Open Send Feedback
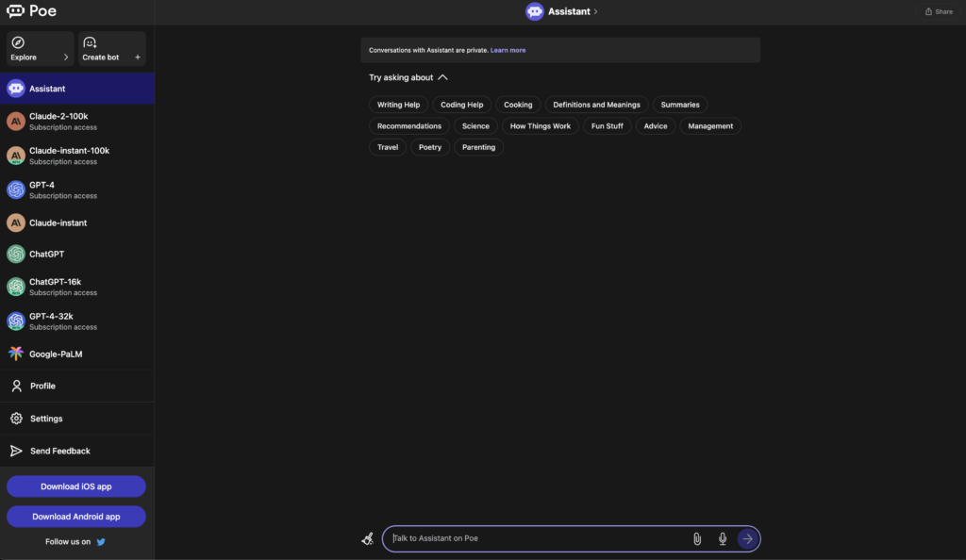Screen dimensions: 966x560 77,451
